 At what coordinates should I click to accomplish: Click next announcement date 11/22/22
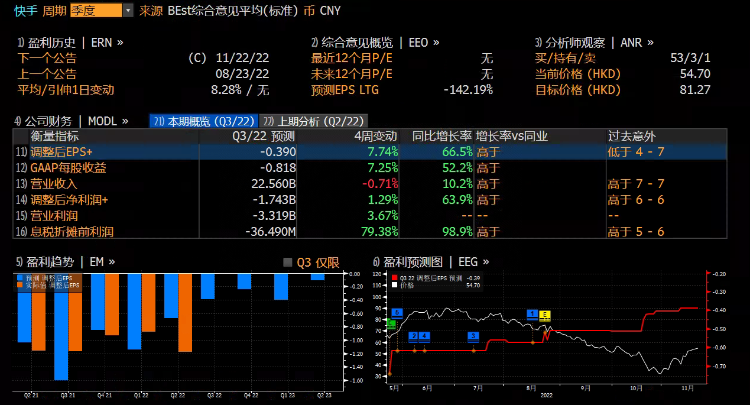(242, 58)
